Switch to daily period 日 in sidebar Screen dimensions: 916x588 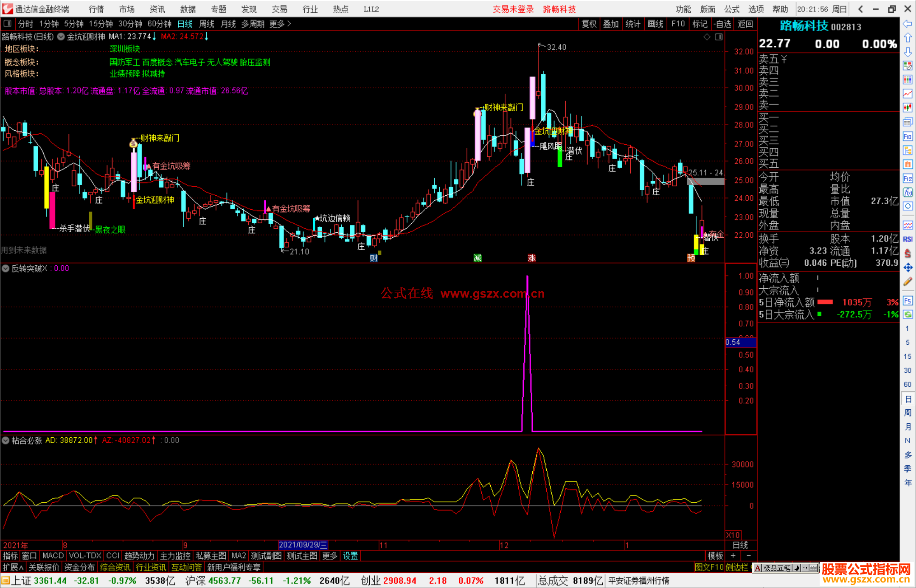908,399
